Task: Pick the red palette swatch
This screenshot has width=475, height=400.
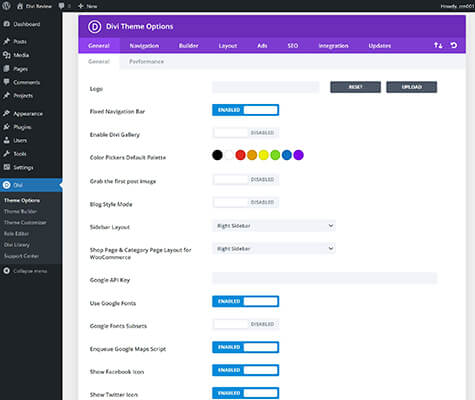Action: [x=240, y=155]
